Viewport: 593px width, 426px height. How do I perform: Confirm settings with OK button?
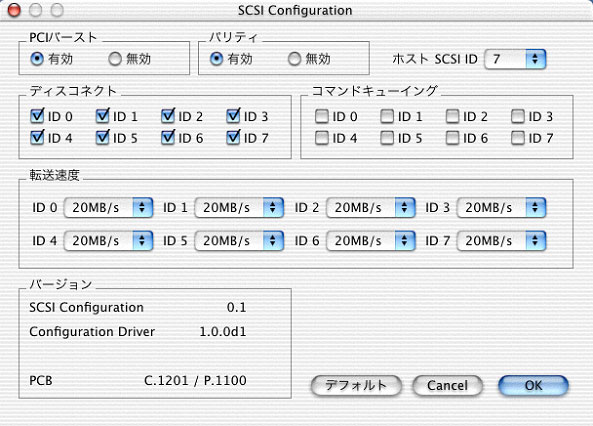pos(533,386)
